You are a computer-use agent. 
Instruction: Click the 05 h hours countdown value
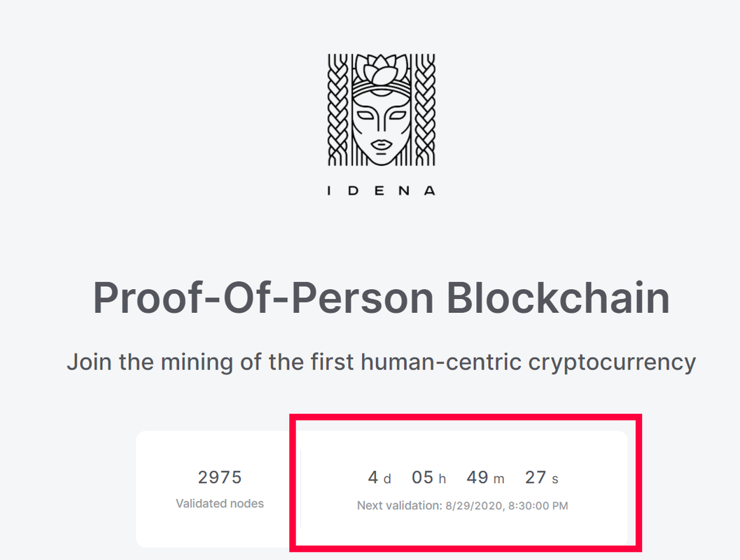(428, 477)
